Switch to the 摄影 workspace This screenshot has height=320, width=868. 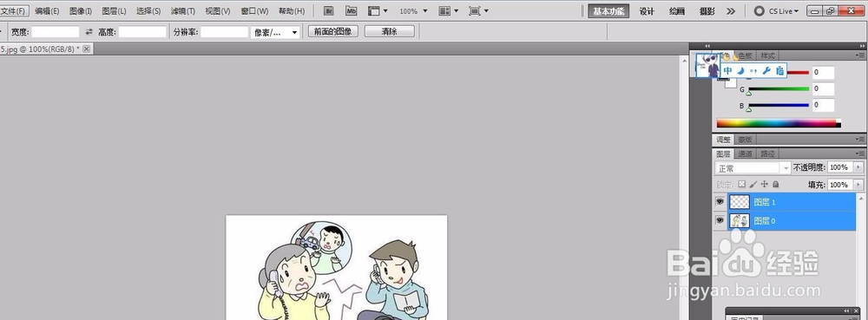[x=707, y=11]
